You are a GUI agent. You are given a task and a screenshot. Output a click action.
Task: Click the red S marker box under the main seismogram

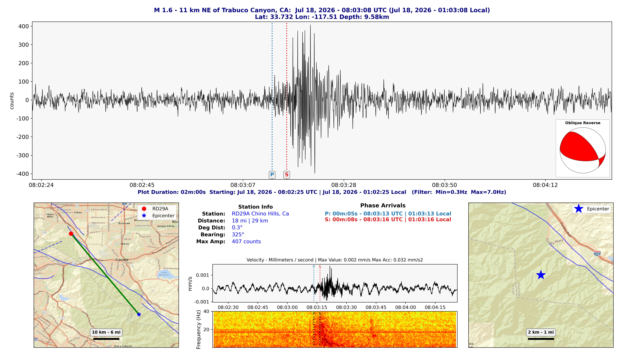point(286,175)
